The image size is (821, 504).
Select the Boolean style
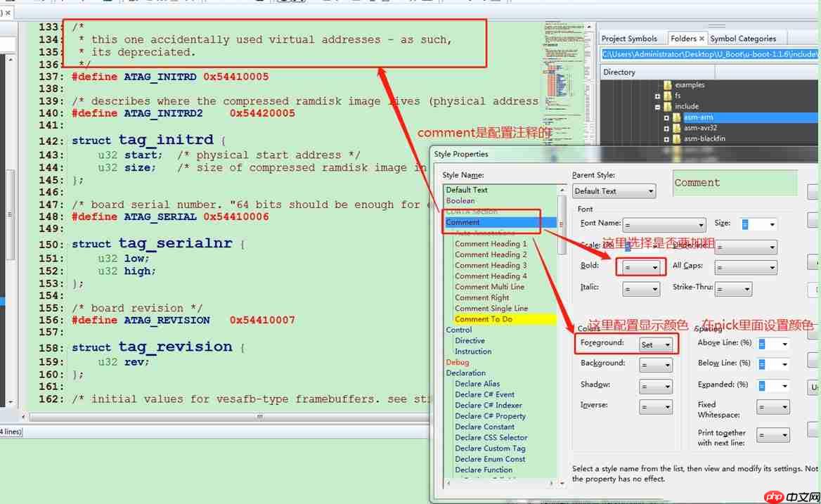(x=460, y=201)
